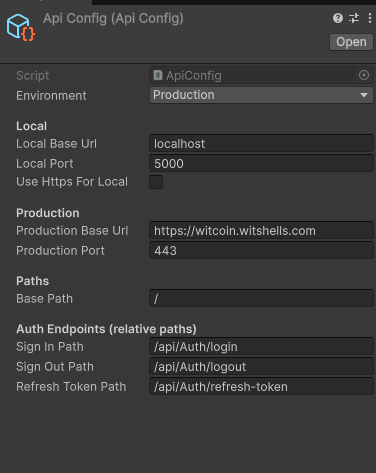This screenshot has width=376, height=473.
Task: Click the bold Local section header
Action: (31, 126)
